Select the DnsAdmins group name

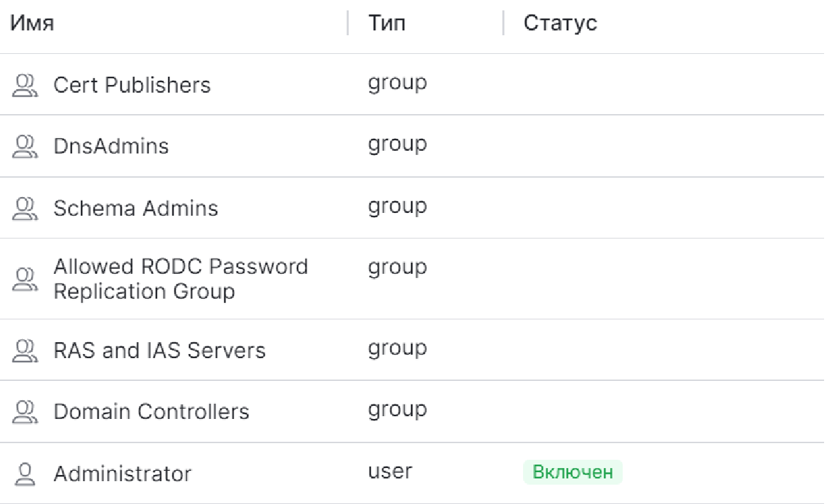(x=111, y=147)
